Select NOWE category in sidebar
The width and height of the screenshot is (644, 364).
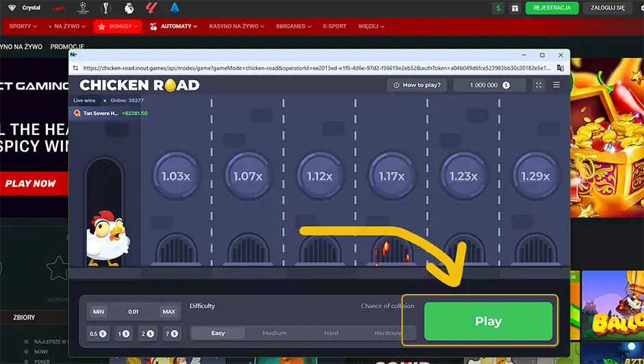coord(41,352)
